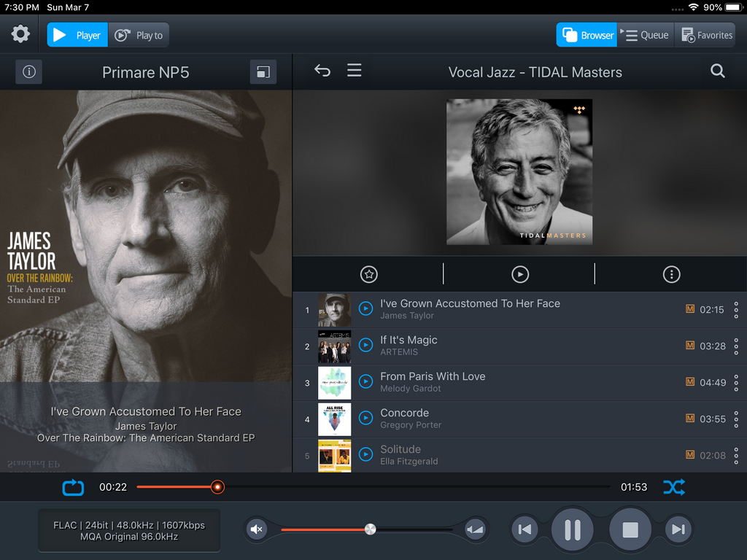Select the Browser tab
This screenshot has height=560, width=747.
click(587, 35)
